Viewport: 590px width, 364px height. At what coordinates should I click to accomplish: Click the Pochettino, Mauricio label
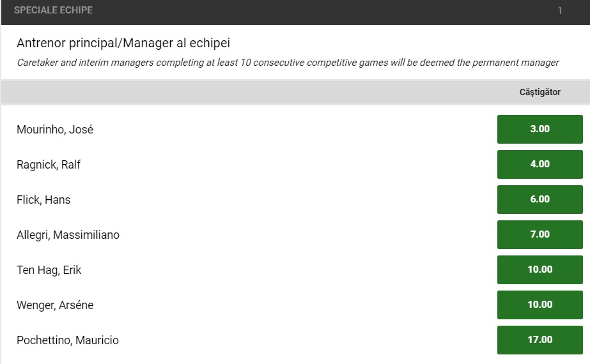[68, 340]
